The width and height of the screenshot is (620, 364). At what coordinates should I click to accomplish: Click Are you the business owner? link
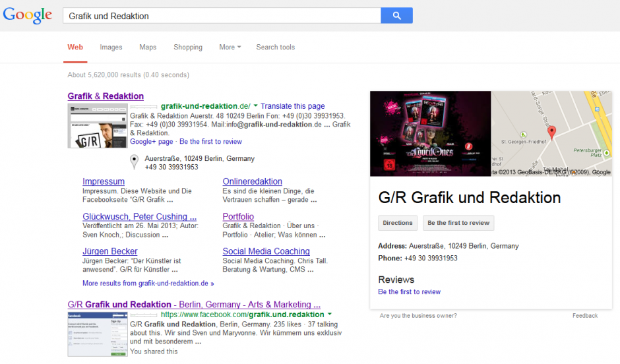click(x=418, y=316)
